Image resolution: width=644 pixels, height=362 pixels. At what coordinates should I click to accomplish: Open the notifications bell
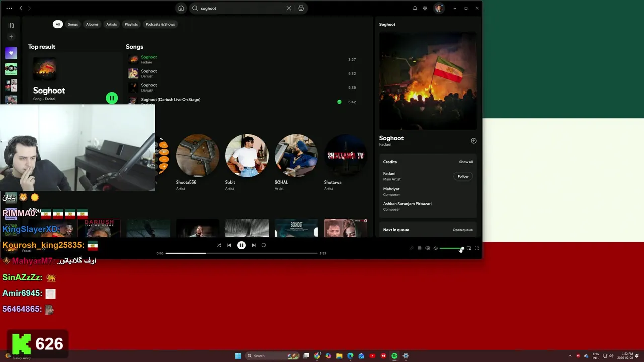tap(415, 8)
